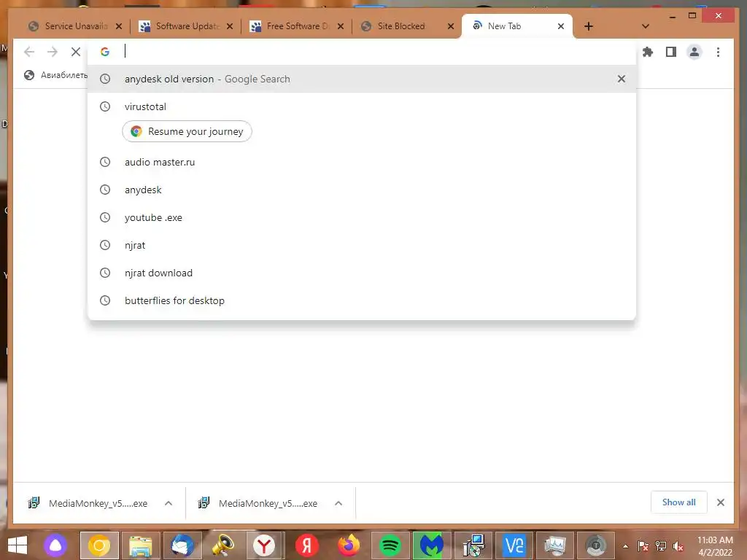This screenshot has height=560, width=747.
Task: Switch to Service Unavailable tab
Action: click(75, 26)
